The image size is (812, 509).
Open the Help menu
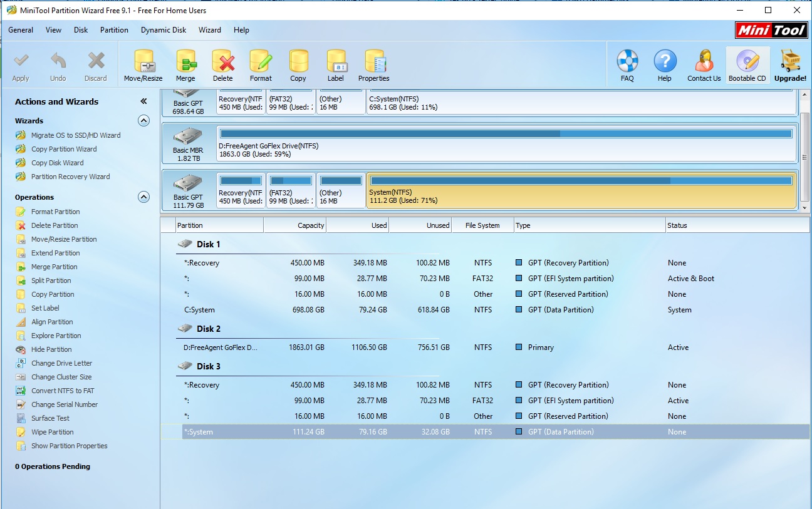241,30
